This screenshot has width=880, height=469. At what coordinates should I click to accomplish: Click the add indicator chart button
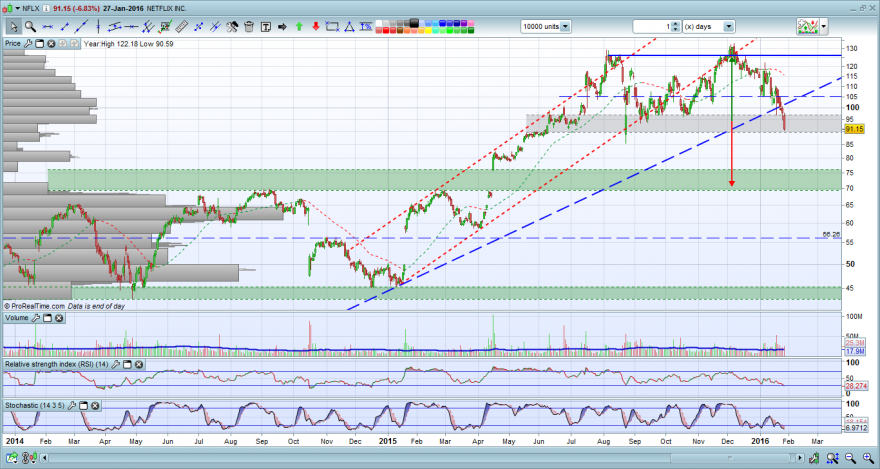807,26
